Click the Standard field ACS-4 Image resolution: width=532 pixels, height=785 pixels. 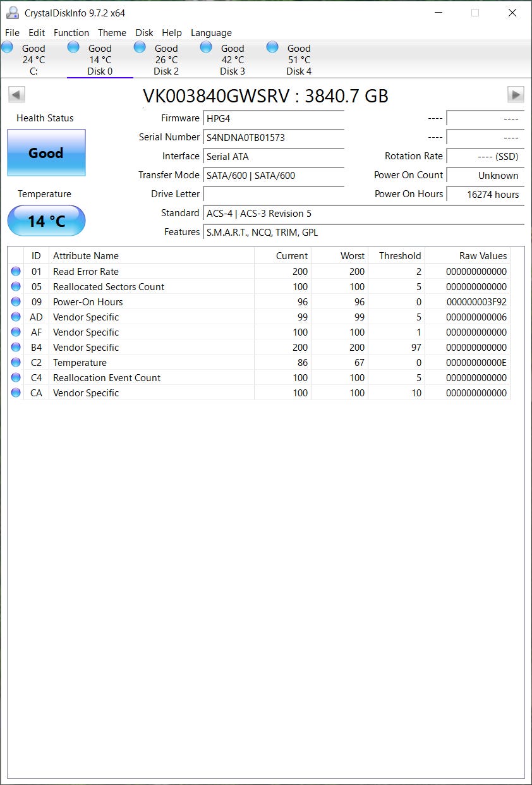[363, 214]
